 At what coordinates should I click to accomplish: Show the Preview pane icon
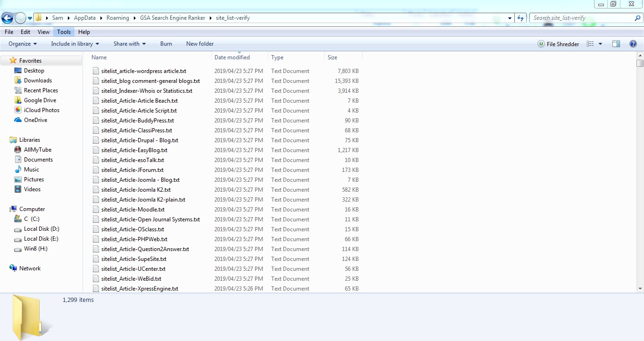click(616, 44)
